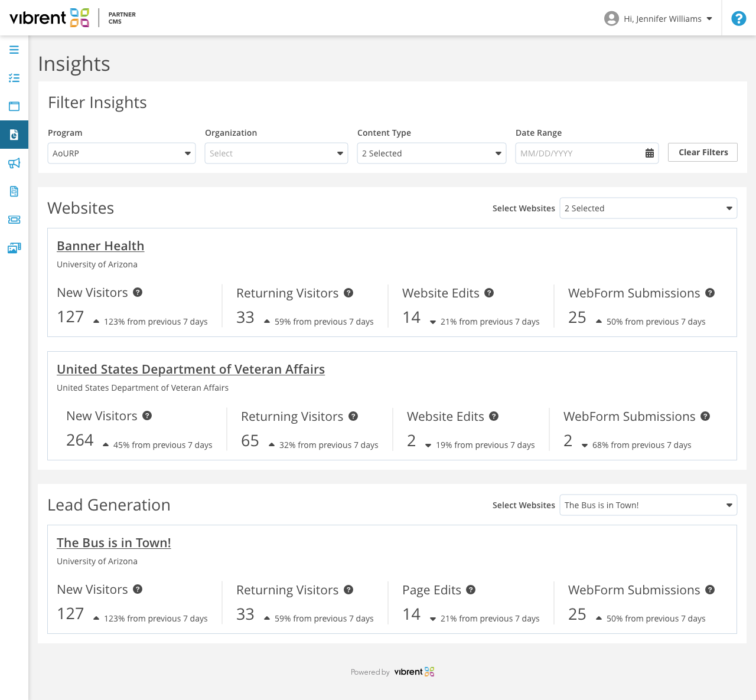Open Lead Generation Select Websites dropdown

[x=649, y=505]
